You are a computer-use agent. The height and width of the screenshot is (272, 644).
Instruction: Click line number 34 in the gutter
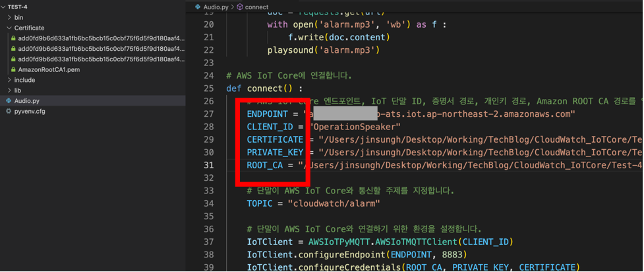click(209, 203)
